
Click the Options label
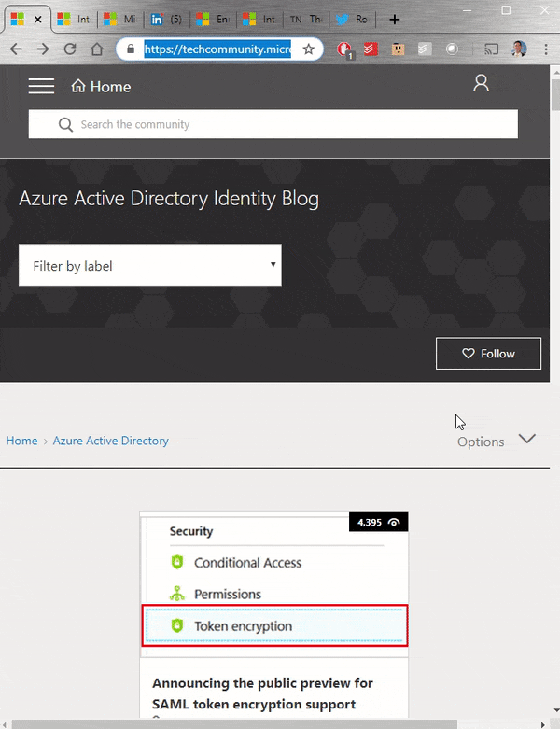(x=481, y=442)
